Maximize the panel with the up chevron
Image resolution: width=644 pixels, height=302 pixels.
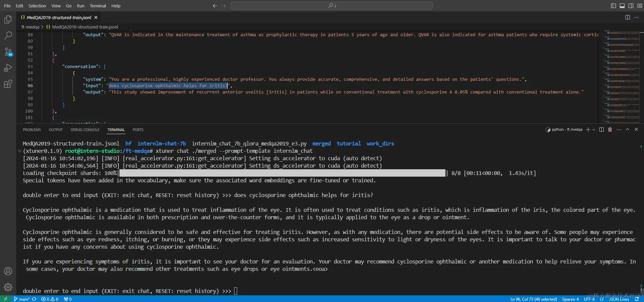pos(628,130)
